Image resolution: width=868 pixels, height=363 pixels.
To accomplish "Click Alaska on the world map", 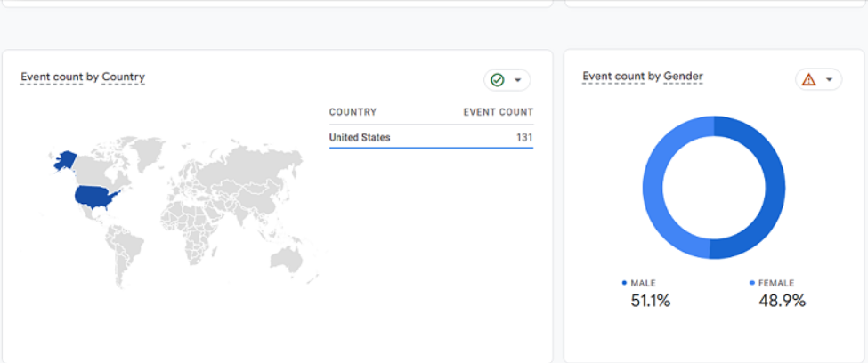I will pos(66,160).
